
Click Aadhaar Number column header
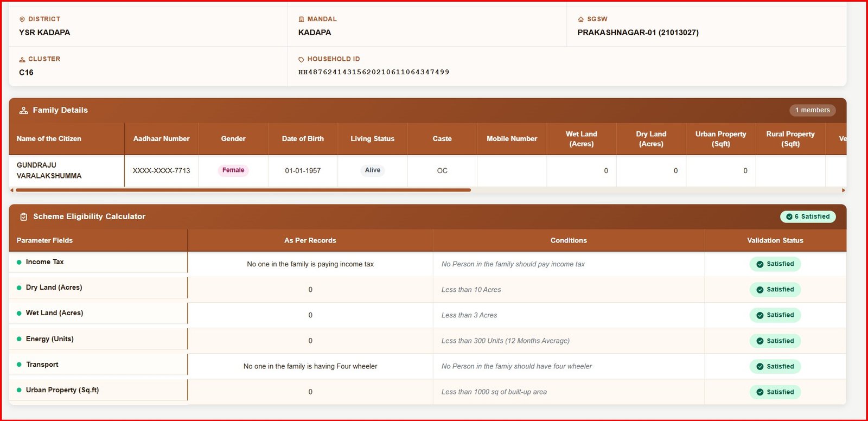coord(162,139)
